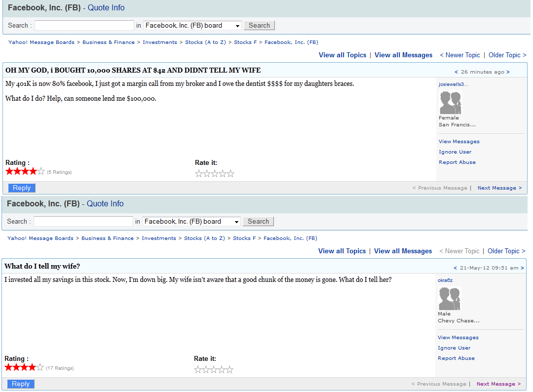This screenshot has height=392, width=533.
Task: Go to Newer Topic in top navigation
Action: pyautogui.click(x=459, y=55)
